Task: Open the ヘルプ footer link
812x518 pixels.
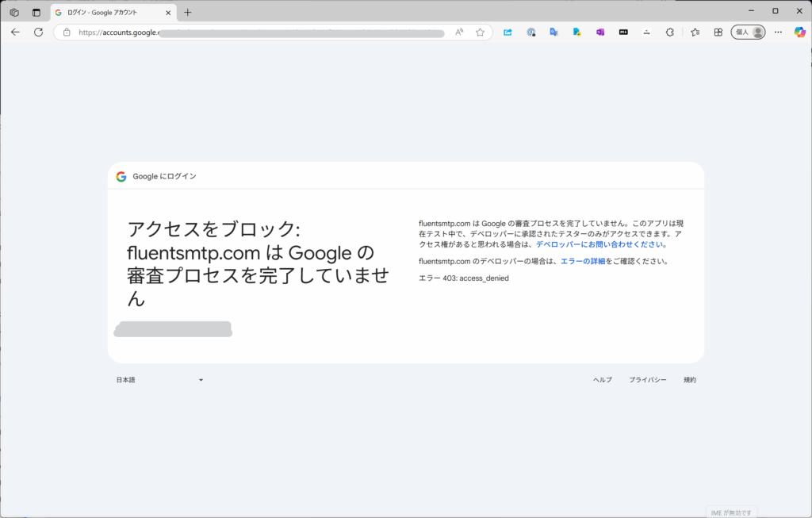Action: pos(603,380)
